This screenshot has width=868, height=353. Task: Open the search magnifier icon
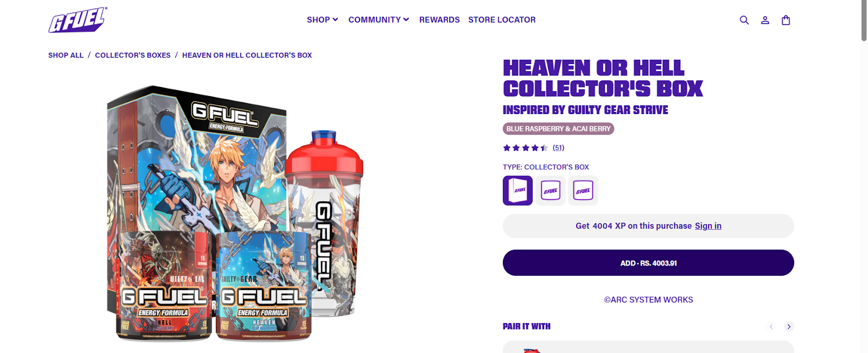pyautogui.click(x=744, y=20)
